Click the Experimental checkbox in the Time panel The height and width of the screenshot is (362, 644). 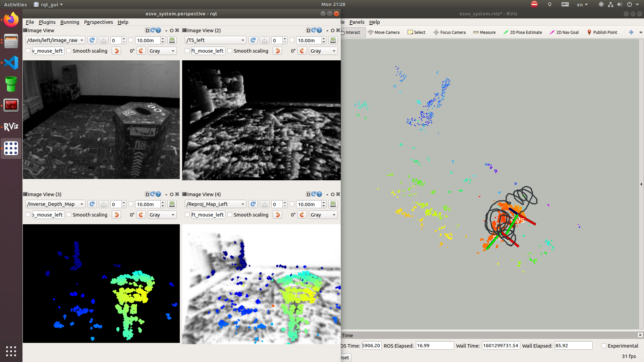coord(603,346)
